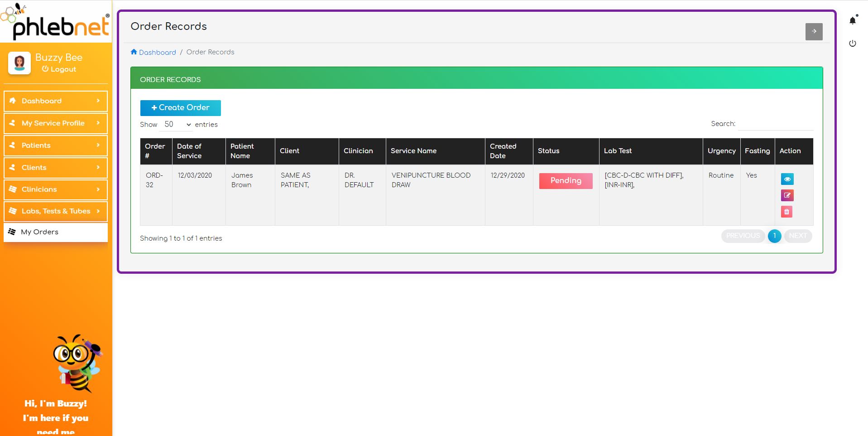
Task: Open the Patients sidebar menu
Action: coord(56,145)
